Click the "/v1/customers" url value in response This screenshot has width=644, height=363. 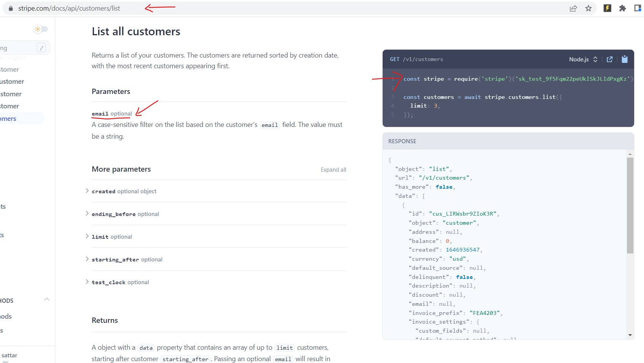tap(444, 178)
